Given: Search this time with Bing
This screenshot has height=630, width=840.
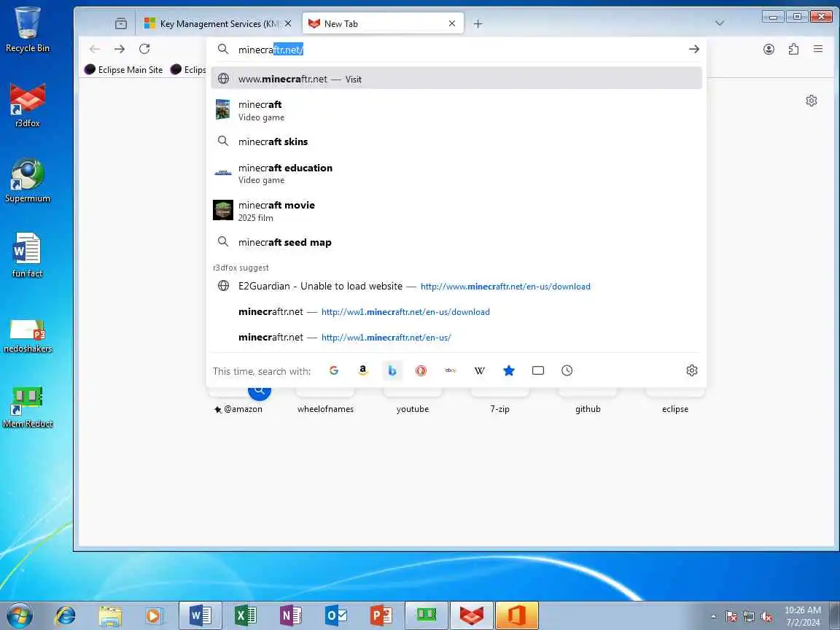Looking at the screenshot, I should (x=392, y=370).
